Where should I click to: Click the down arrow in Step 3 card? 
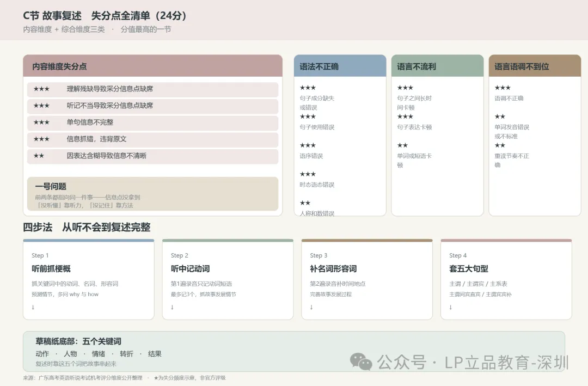pos(311,307)
